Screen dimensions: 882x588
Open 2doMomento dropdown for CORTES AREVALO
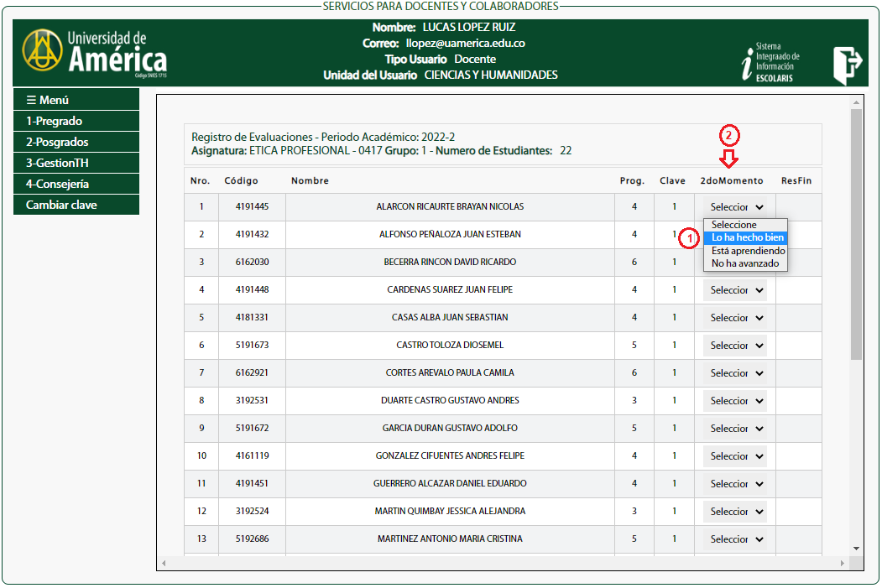pyautogui.click(x=735, y=372)
